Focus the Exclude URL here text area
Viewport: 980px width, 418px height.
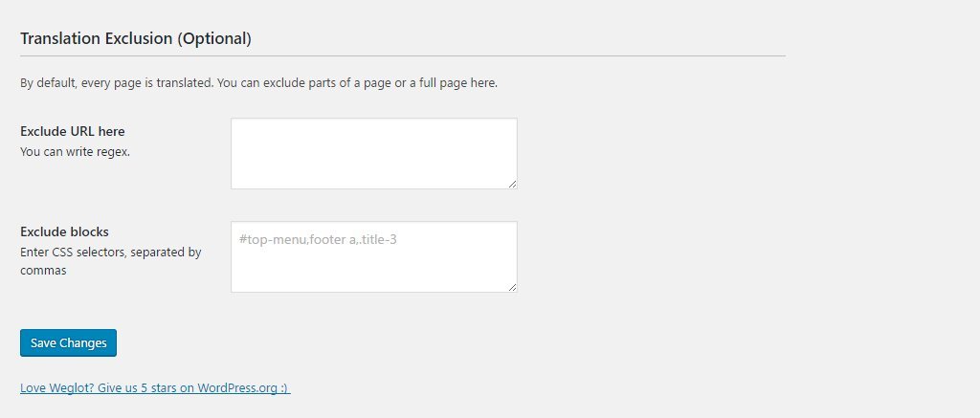(374, 154)
